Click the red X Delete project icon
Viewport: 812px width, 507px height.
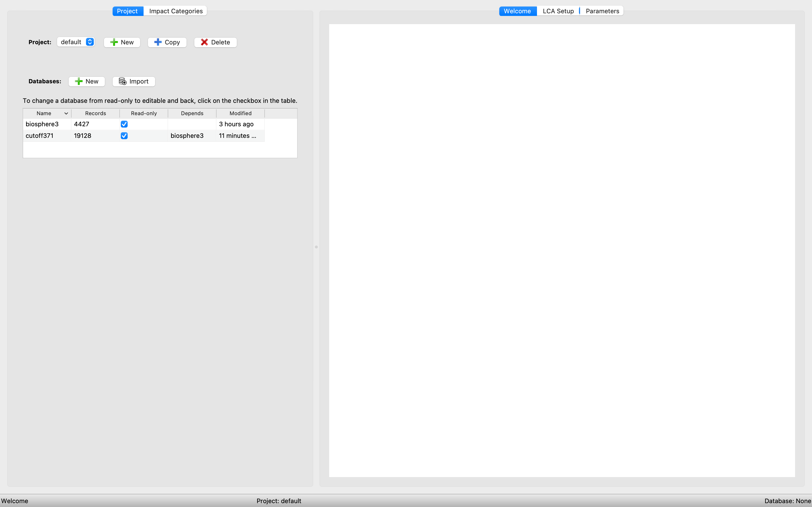pyautogui.click(x=204, y=42)
